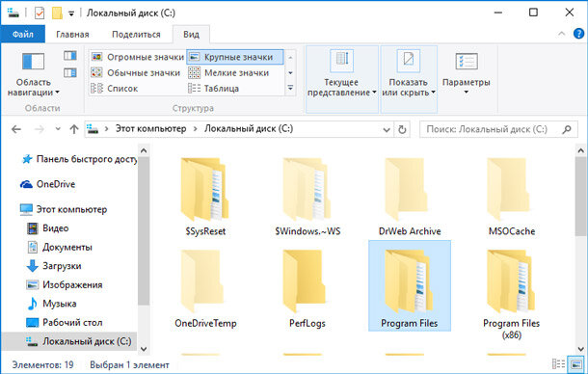The height and width of the screenshot is (374, 588).
Task: Open the $Windows.~WS folder
Action: 307,198
